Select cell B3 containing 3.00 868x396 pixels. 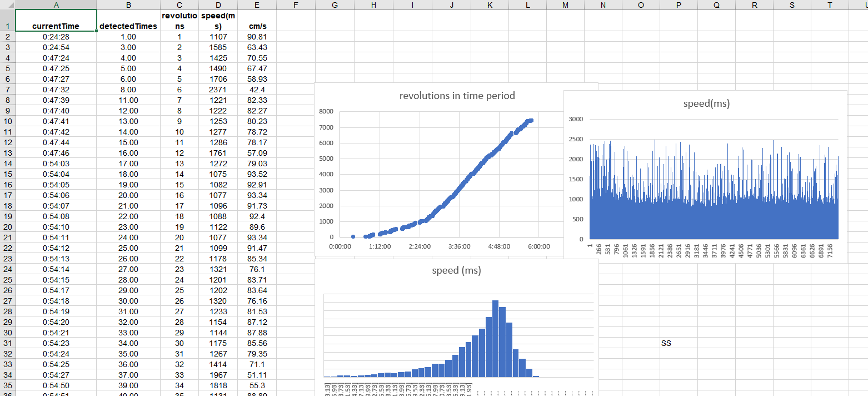(x=128, y=47)
